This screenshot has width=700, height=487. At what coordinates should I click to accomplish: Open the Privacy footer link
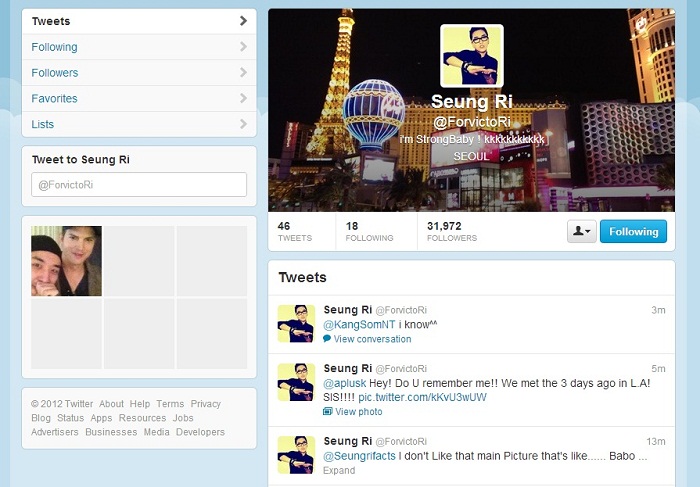coord(205,404)
